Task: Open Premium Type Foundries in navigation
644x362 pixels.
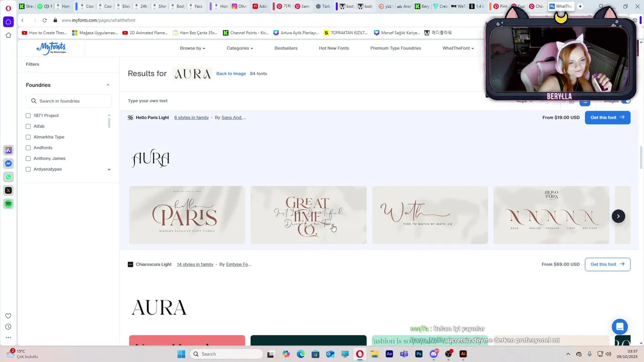Action: pos(395,48)
